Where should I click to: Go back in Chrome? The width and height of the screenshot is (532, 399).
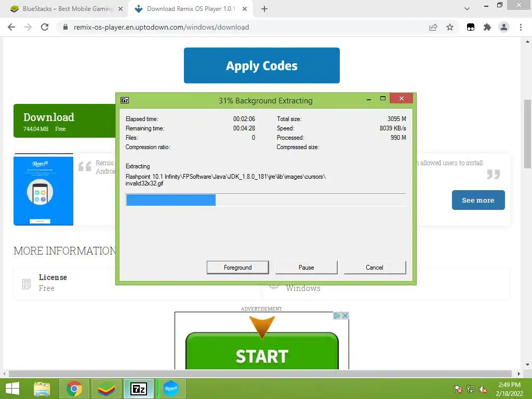click(x=11, y=27)
